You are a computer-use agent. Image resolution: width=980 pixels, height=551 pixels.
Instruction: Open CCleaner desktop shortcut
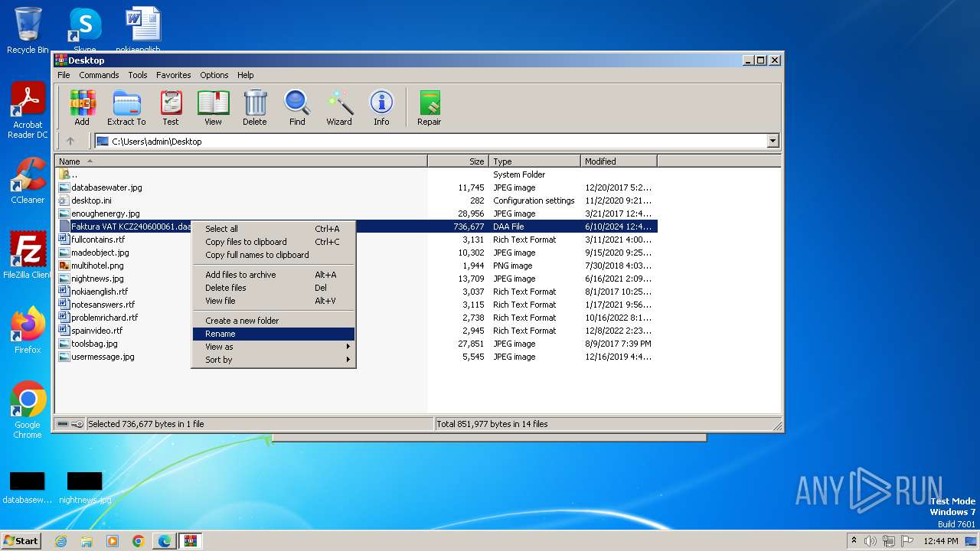click(28, 181)
